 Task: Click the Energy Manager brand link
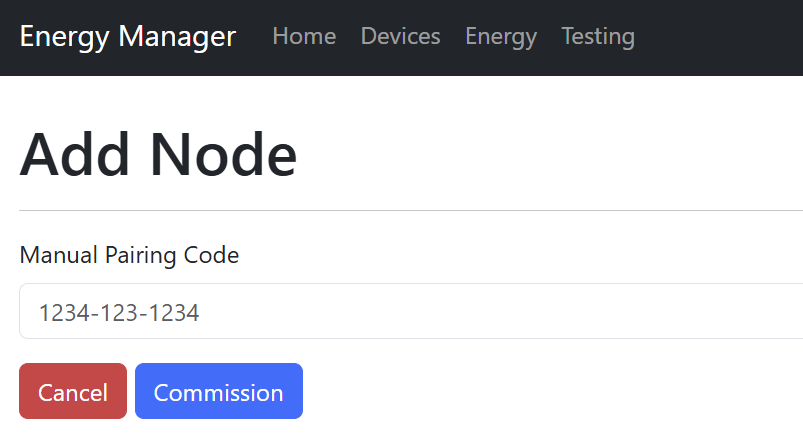point(128,37)
